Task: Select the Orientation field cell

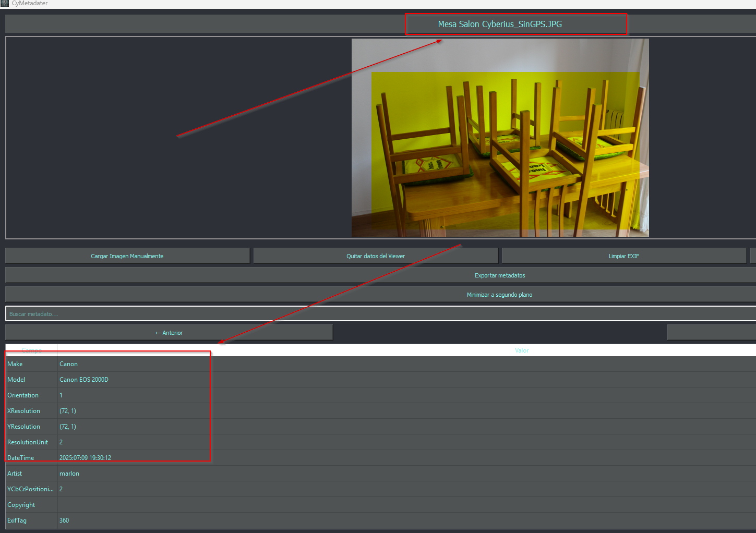Action: click(31, 395)
